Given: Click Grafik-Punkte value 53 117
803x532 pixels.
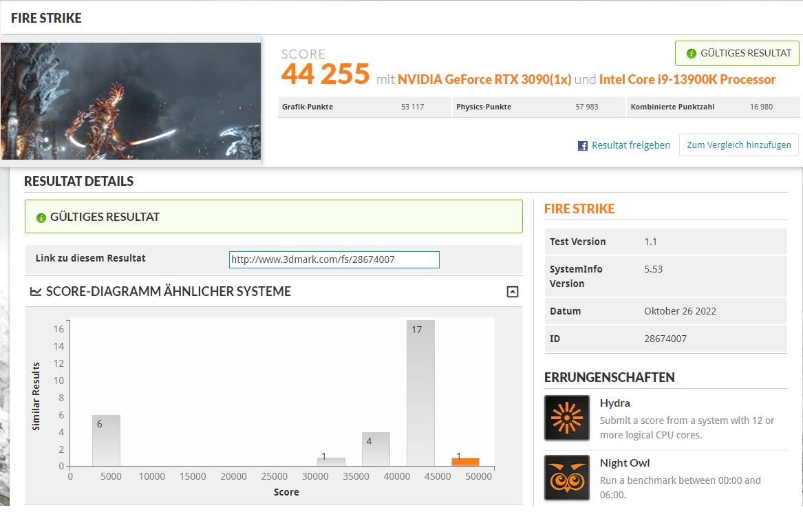Looking at the screenshot, I should 412,107.
